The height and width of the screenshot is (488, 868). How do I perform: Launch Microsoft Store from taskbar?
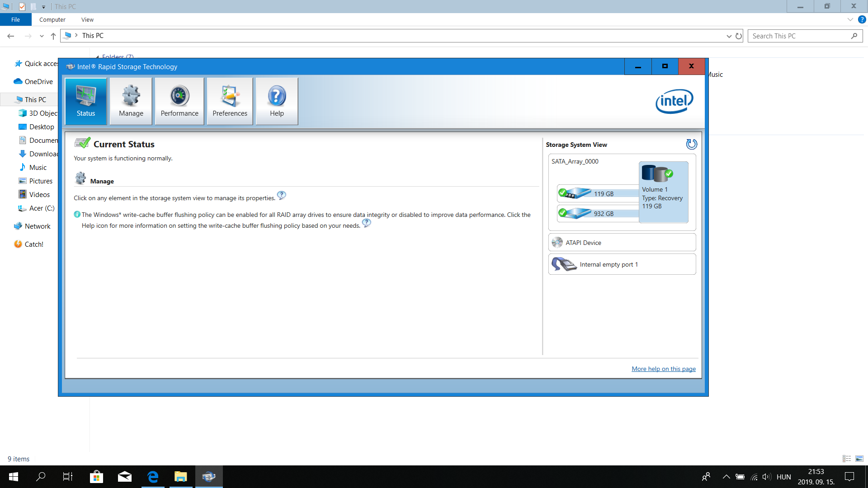(x=96, y=477)
